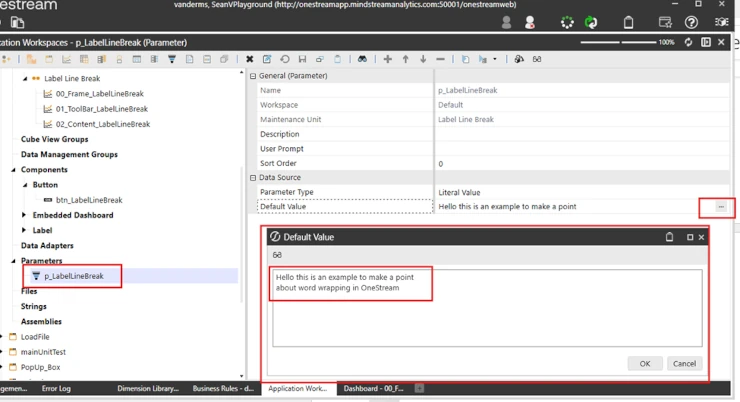The image size is (740, 402).
Task: Select 01_ToolBar_LabelLineBreak dashboard
Action: coord(101,109)
